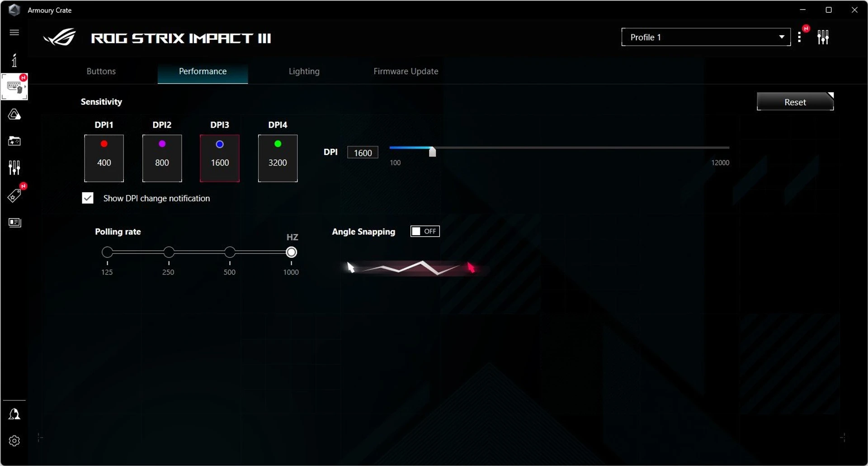Click the DPI slider handle
This screenshot has height=466, width=868.
[x=432, y=152]
